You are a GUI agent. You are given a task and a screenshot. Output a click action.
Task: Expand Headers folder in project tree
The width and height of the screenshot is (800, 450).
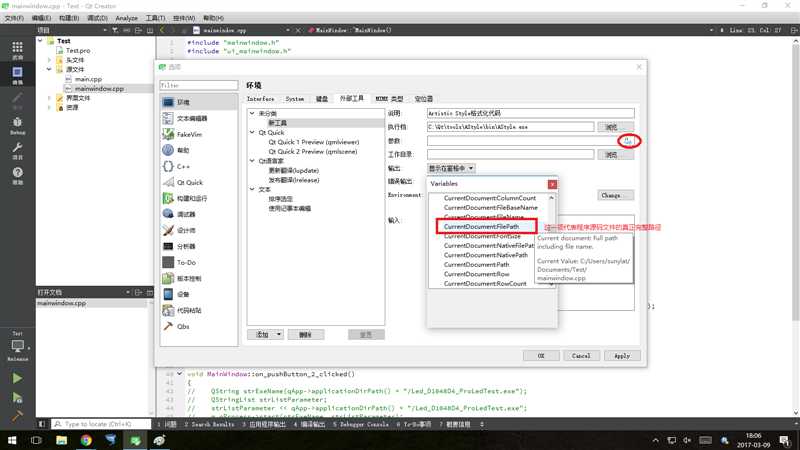point(49,60)
